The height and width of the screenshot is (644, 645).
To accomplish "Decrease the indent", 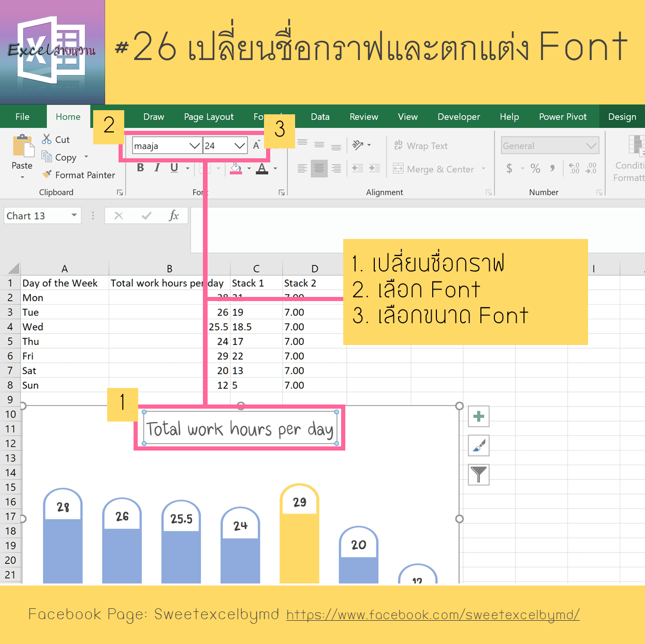I will tap(358, 168).
